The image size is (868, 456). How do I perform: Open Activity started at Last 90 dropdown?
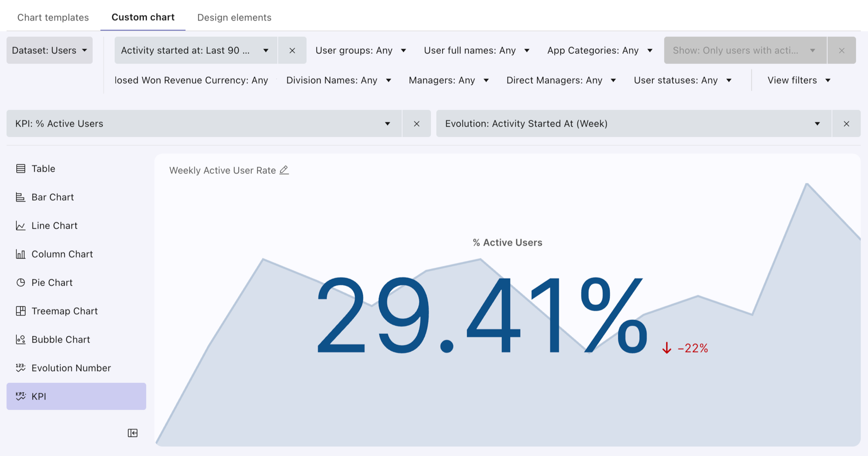click(196, 50)
